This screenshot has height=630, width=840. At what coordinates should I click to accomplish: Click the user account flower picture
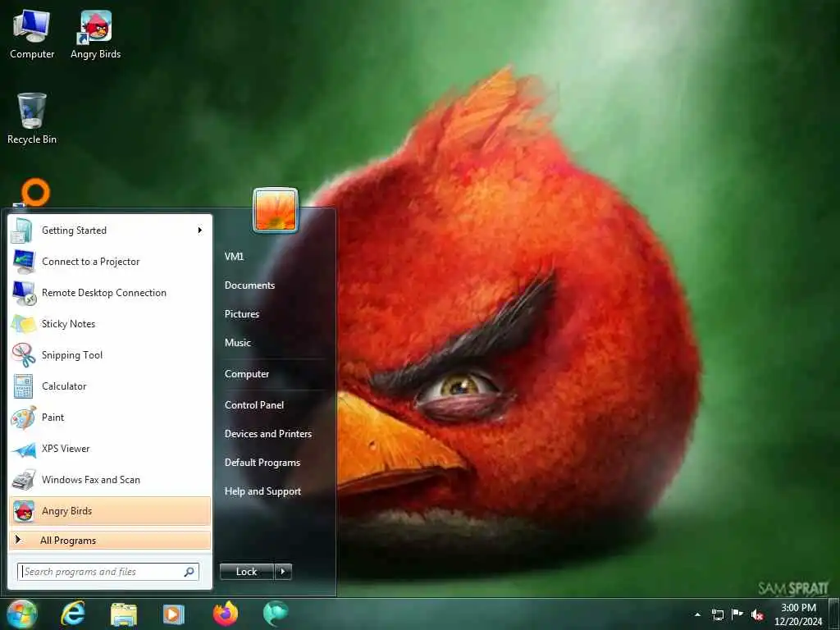click(x=276, y=210)
